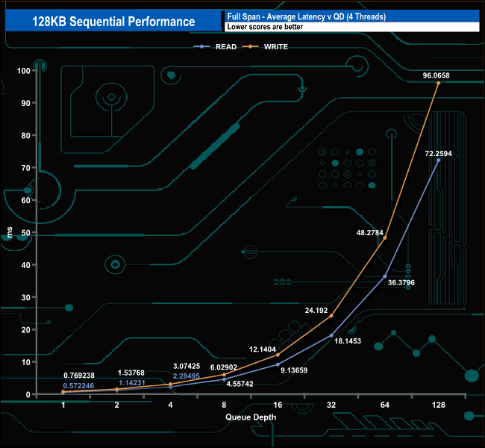Select the 48.2784 data label
Viewport: 485px width, 448px height.
(369, 232)
